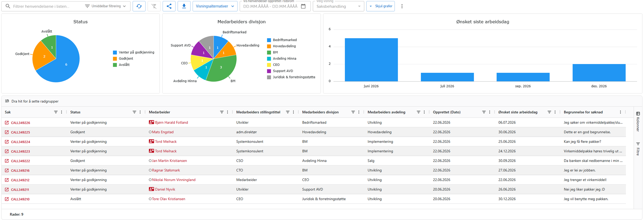Open case link CALL349216

20,170
